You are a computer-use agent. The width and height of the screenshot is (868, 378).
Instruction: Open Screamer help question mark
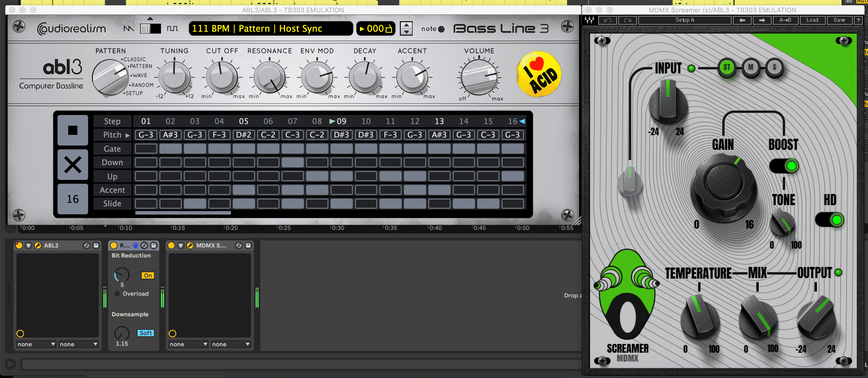coord(858,20)
